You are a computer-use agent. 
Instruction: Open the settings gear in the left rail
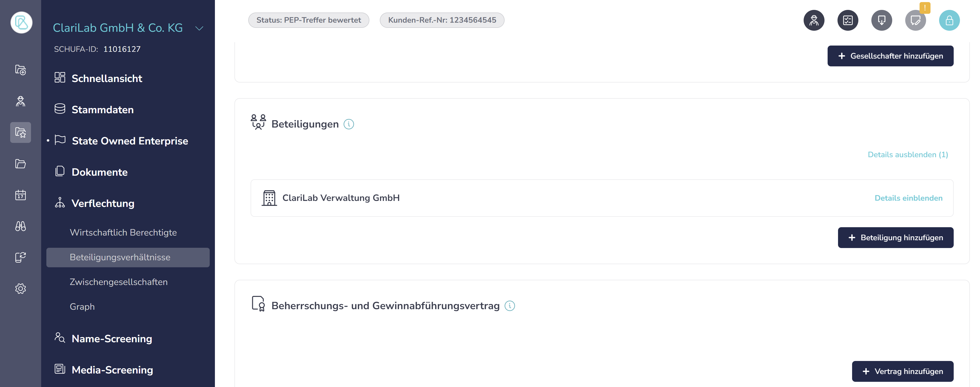[21, 289]
